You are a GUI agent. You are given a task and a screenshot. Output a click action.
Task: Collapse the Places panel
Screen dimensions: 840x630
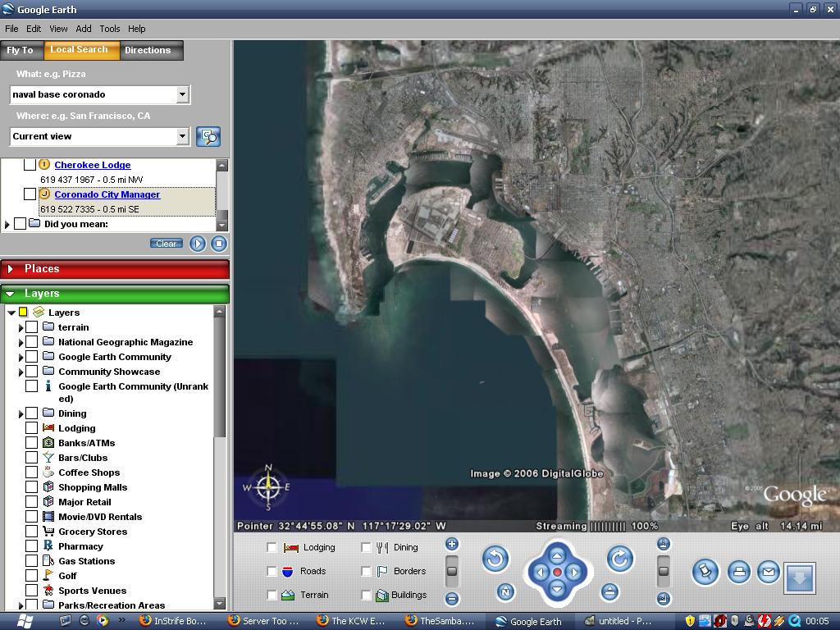click(x=11, y=269)
